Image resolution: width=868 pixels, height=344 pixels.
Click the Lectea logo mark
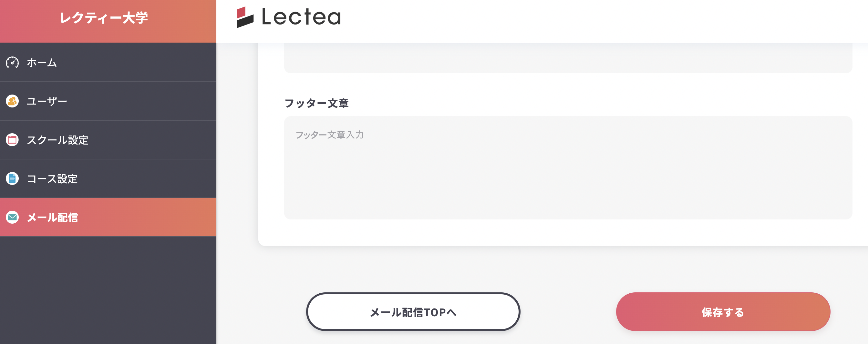(245, 17)
